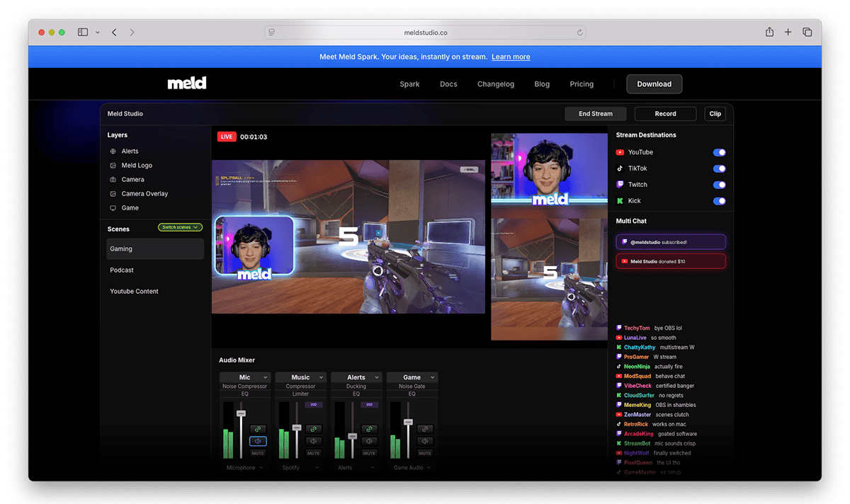
Task: Click the Clip button
Action: (x=715, y=114)
